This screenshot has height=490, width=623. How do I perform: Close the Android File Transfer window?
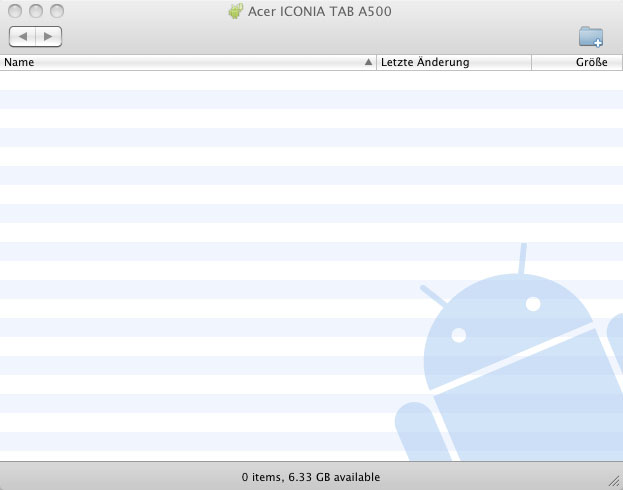pos(15,11)
